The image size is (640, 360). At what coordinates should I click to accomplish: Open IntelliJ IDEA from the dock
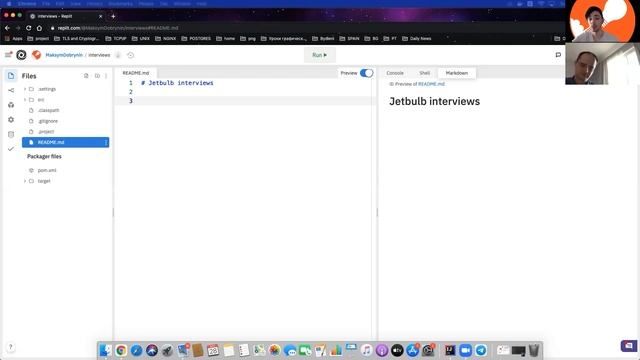pos(450,350)
